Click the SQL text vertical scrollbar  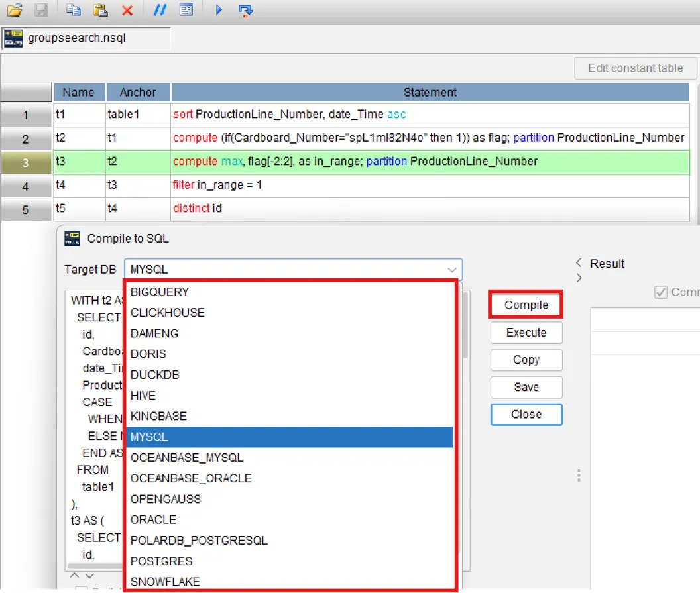click(x=465, y=326)
